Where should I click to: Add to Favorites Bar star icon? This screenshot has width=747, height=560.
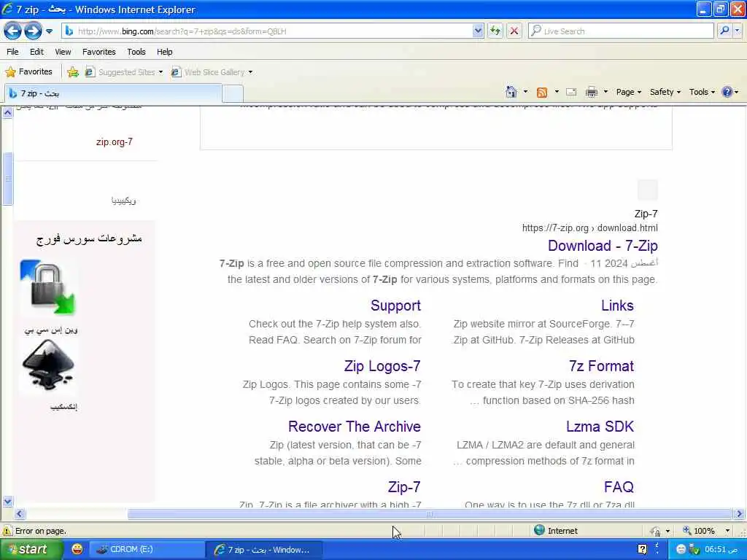click(73, 72)
